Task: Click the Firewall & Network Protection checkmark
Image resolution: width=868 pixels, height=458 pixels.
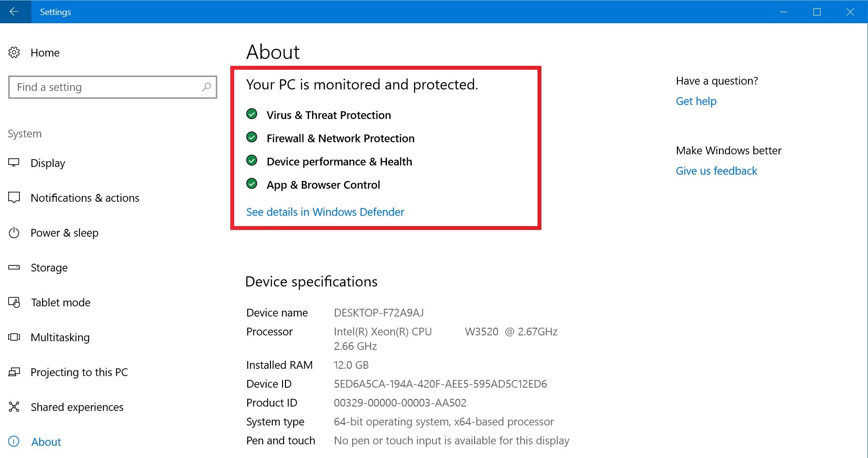Action: coord(252,137)
